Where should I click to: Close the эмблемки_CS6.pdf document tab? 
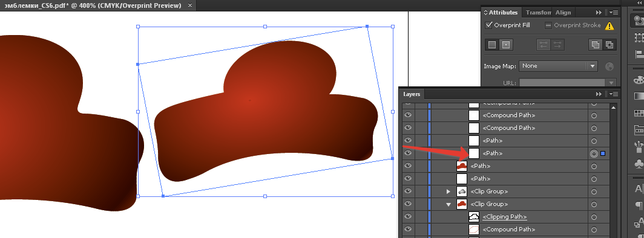pyautogui.click(x=189, y=5)
